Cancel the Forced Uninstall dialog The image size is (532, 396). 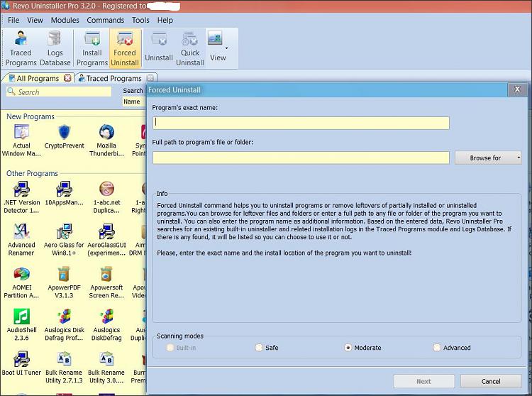(491, 381)
